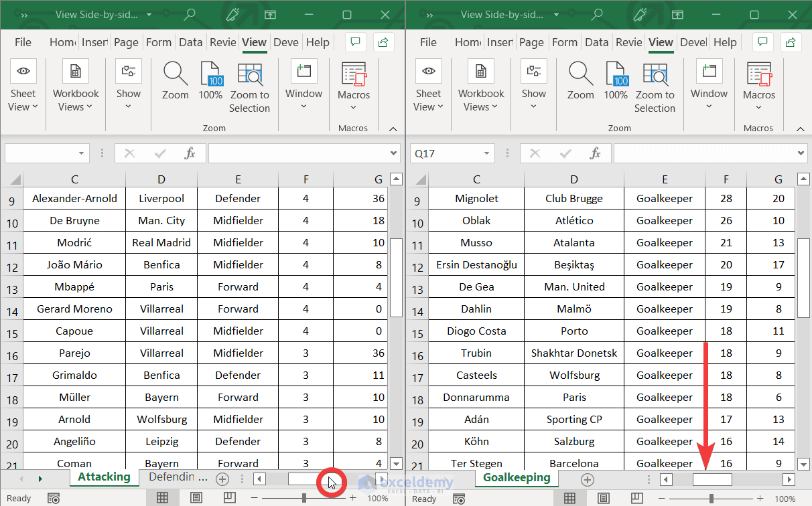Open the Developer ribbon tab in right window
Viewport: 812px width, 506px height.
(693, 41)
